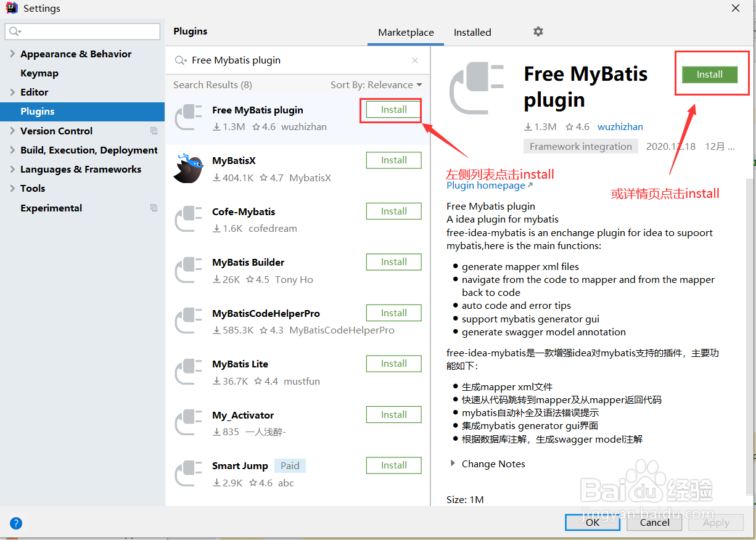The image size is (756, 540).
Task: Install the Cofe-Mybatis plugin
Action: [x=393, y=211]
